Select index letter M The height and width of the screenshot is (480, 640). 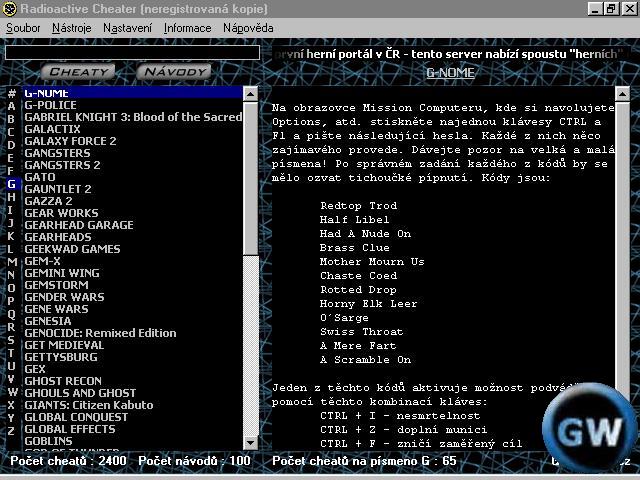pyautogui.click(x=11, y=262)
